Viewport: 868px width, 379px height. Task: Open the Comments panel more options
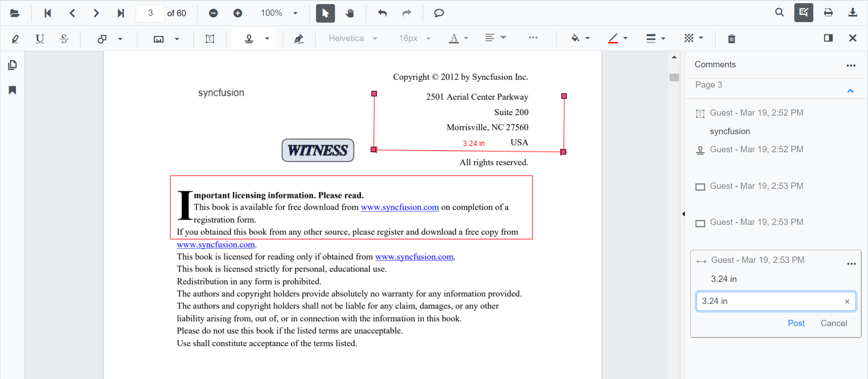click(x=851, y=66)
